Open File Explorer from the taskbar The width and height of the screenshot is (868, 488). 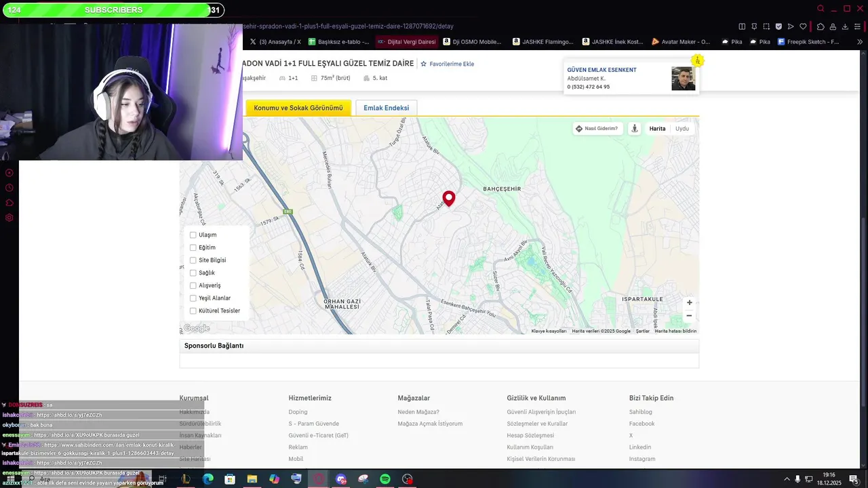coord(252,479)
